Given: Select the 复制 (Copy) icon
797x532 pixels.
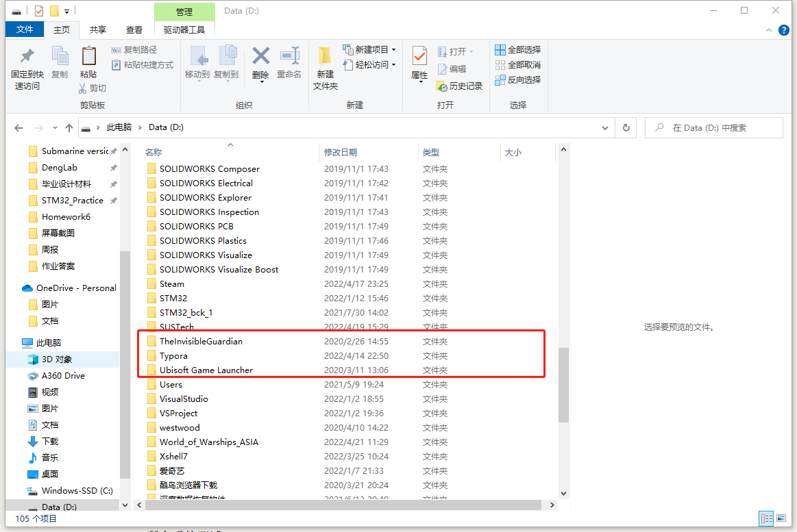Looking at the screenshot, I should point(60,64).
